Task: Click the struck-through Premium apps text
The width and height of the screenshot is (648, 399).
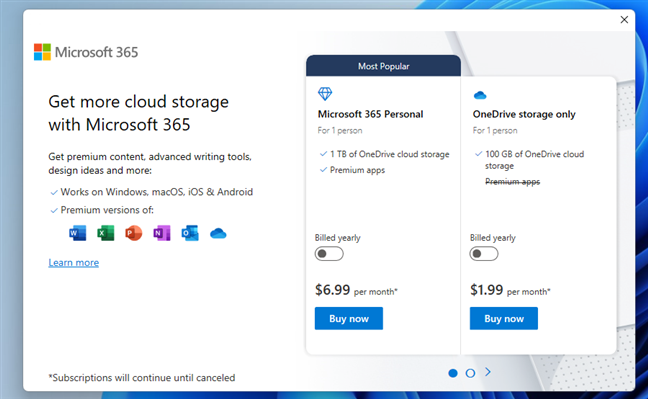Action: pyautogui.click(x=512, y=182)
